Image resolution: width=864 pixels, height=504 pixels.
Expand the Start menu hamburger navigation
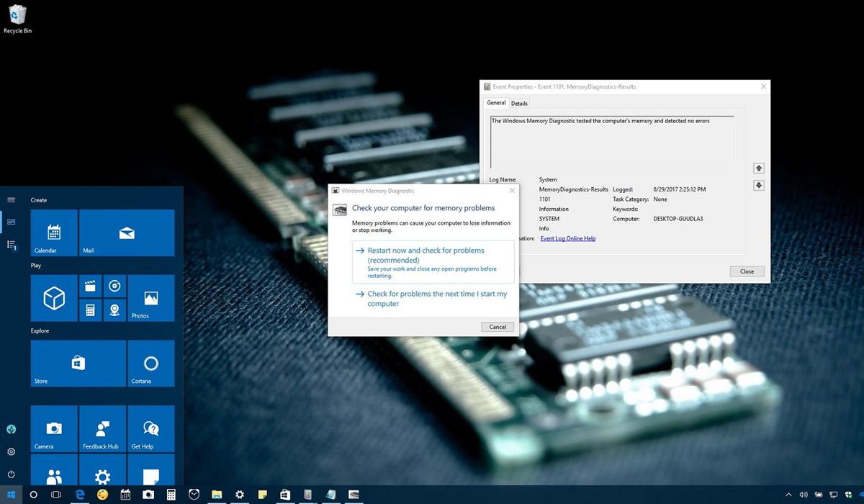coord(11,199)
